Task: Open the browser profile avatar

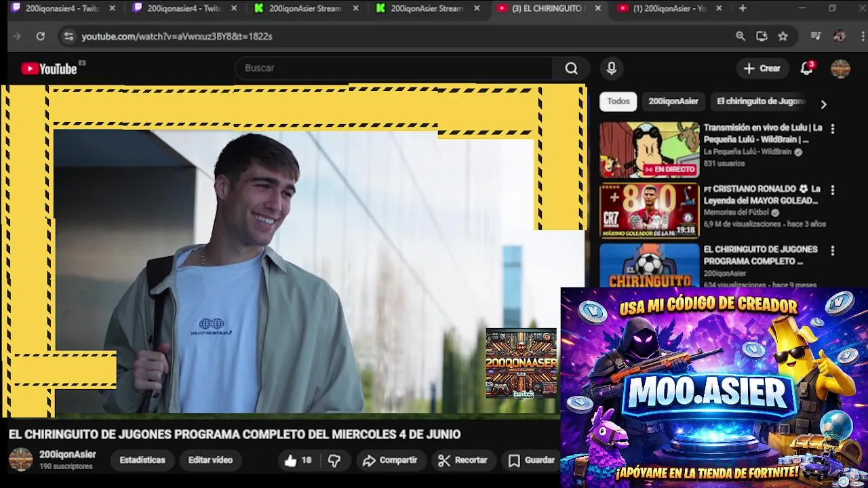Action: click(x=840, y=37)
